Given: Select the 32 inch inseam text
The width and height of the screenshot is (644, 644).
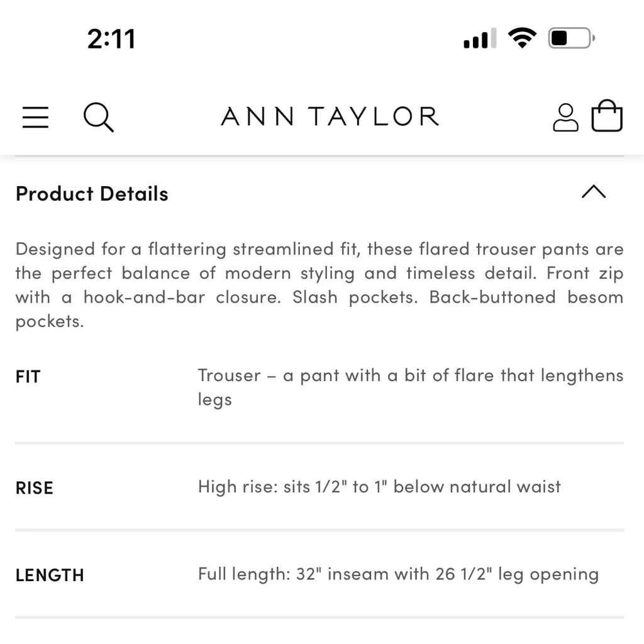Looking at the screenshot, I should tap(398, 574).
